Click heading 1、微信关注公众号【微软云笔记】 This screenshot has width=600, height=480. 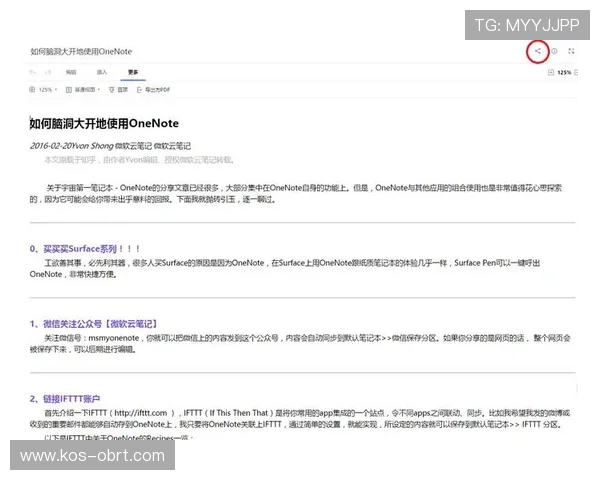pyautogui.click(x=94, y=324)
